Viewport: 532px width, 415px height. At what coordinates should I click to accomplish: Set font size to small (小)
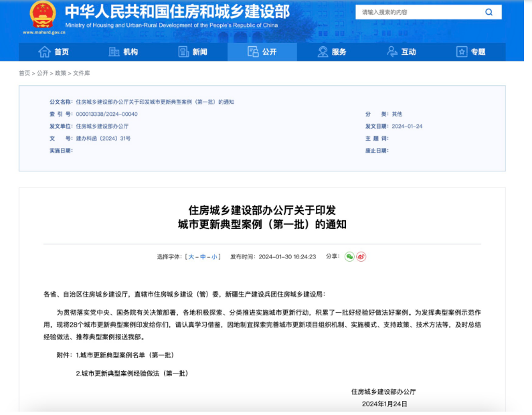214,257
